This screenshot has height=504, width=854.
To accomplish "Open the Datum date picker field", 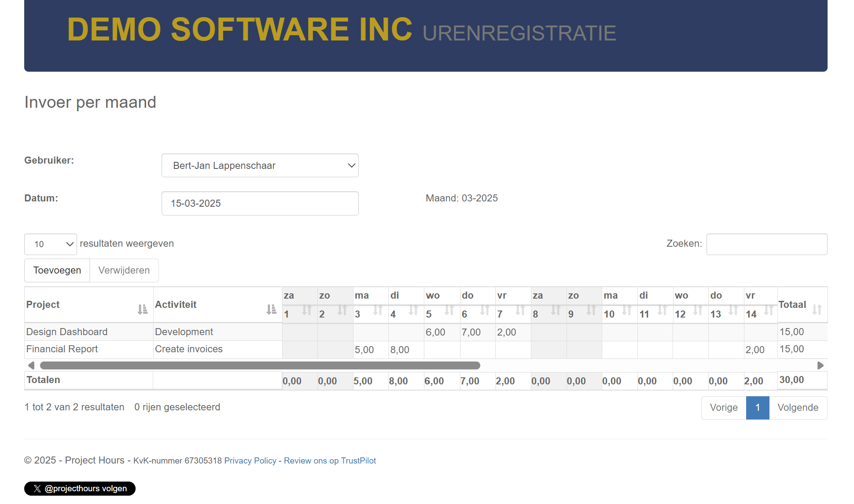I will click(x=260, y=203).
